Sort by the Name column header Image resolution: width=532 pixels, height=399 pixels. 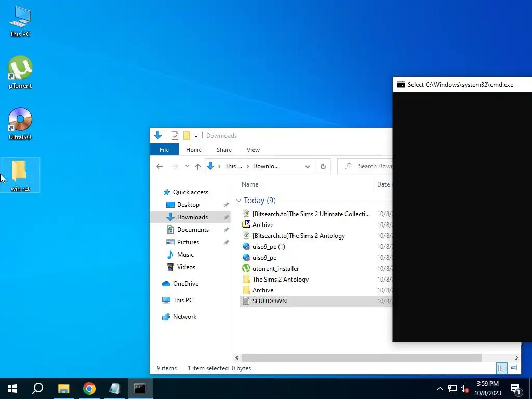click(250, 184)
